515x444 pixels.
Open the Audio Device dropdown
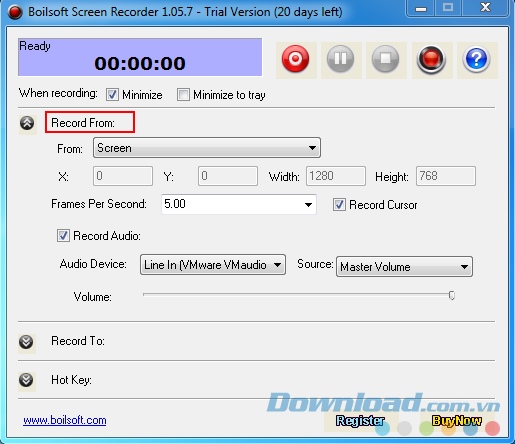coord(213,265)
